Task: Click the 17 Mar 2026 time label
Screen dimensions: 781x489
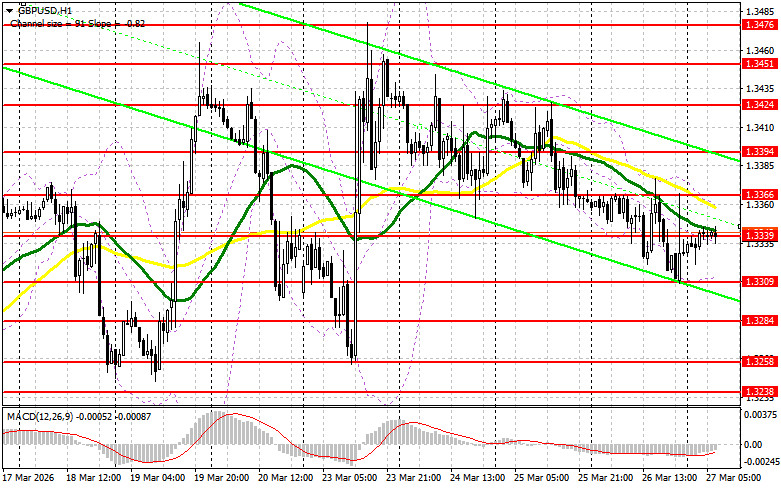Action: [x=28, y=478]
